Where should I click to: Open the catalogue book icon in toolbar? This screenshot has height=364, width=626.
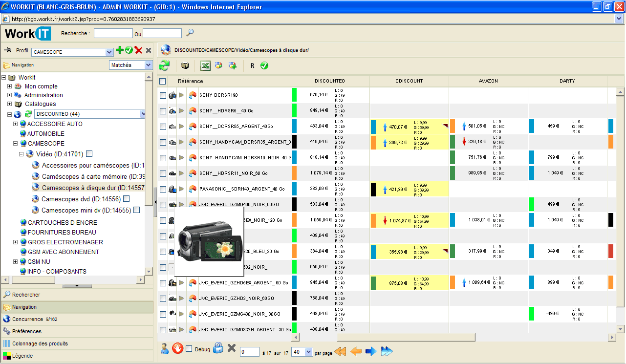[x=185, y=65]
